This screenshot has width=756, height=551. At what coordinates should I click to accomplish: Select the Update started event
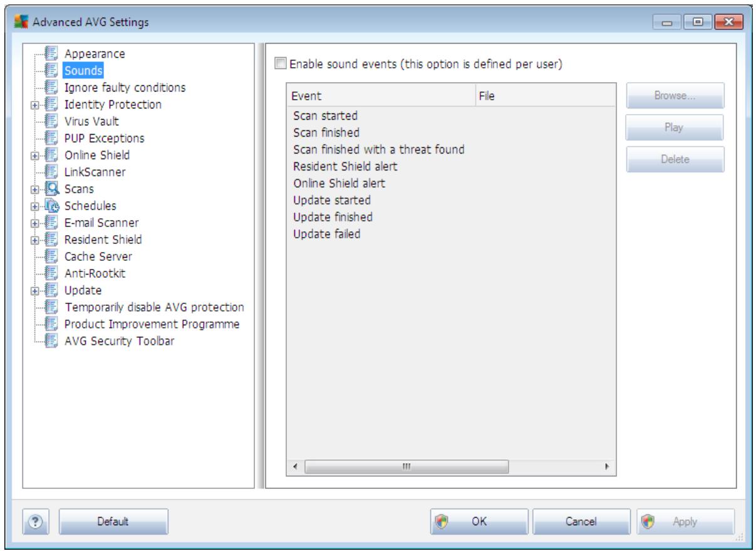[x=332, y=201]
